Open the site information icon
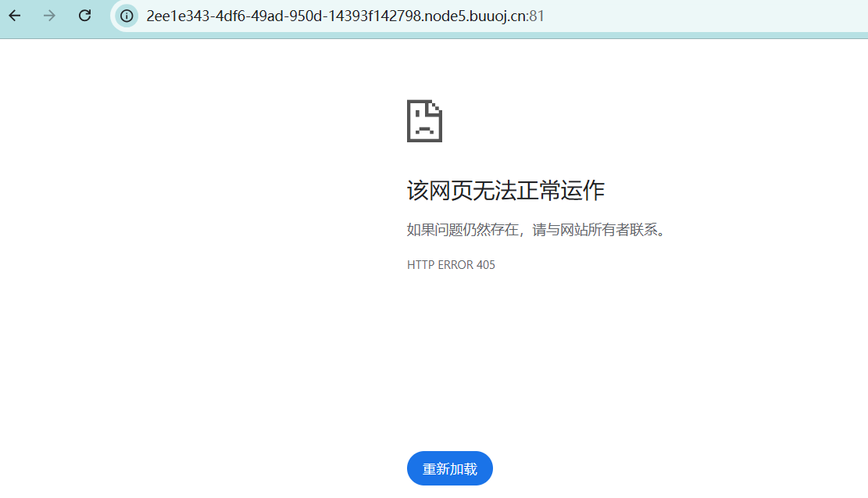The image size is (868, 498). (x=126, y=16)
